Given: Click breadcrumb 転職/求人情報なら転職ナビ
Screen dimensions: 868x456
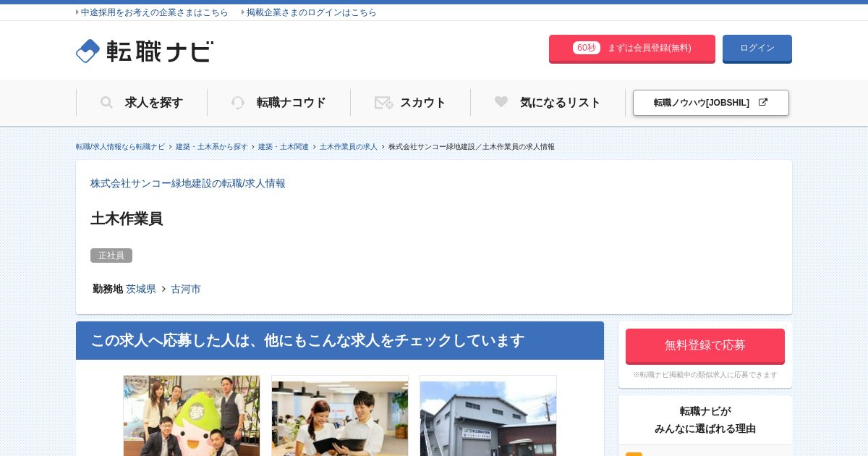Looking at the screenshot, I should tap(120, 147).
